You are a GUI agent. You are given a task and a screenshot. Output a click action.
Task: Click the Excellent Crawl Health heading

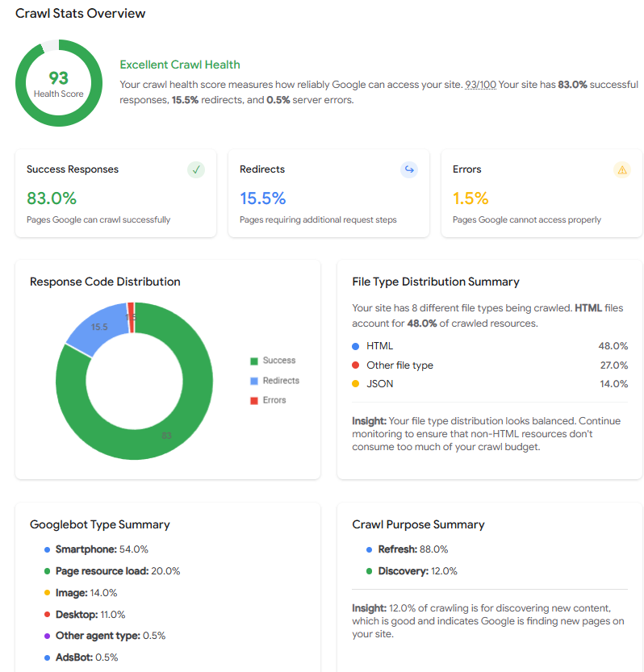180,65
